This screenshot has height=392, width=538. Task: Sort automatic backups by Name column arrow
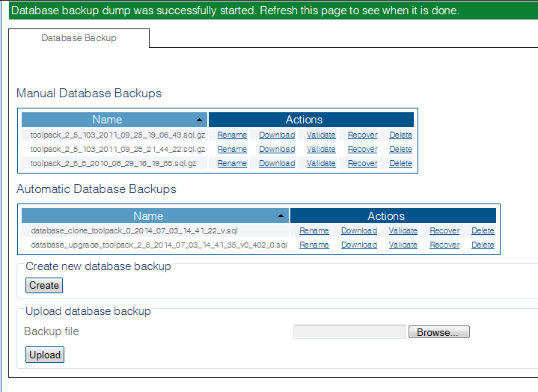coord(281,217)
